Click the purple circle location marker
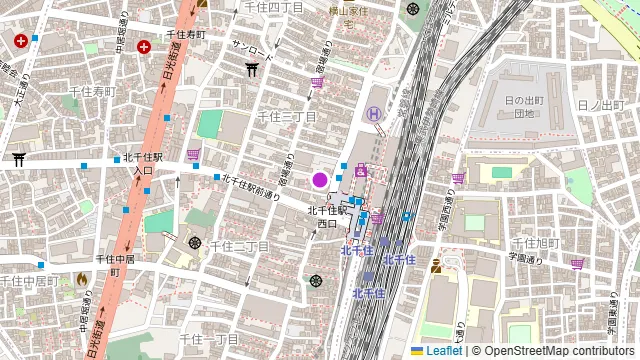Screen dimensions: 640x360 click(320, 180)
